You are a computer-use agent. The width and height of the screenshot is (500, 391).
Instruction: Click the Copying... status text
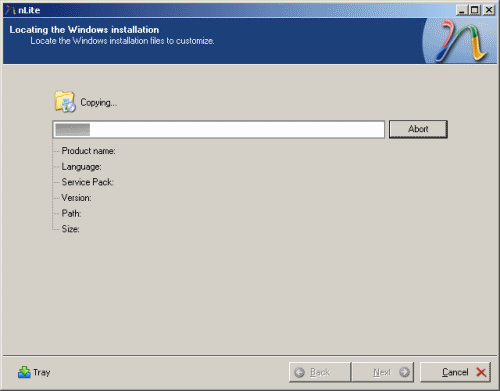pos(99,102)
